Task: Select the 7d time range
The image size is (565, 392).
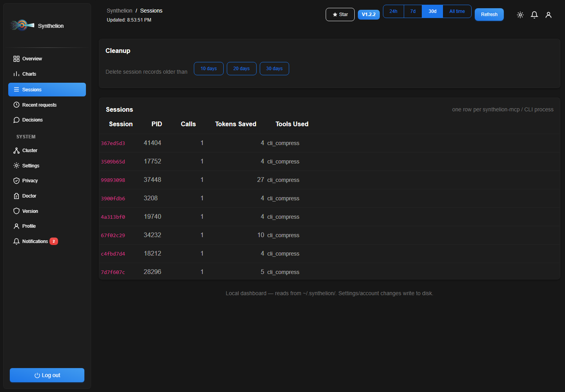Action: [413, 11]
